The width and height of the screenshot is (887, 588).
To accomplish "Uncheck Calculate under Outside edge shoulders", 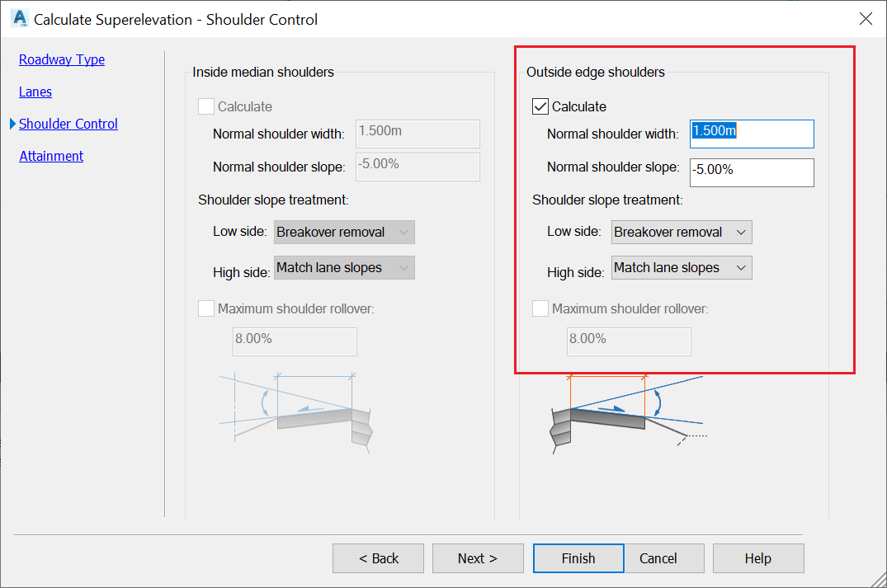I will click(540, 106).
